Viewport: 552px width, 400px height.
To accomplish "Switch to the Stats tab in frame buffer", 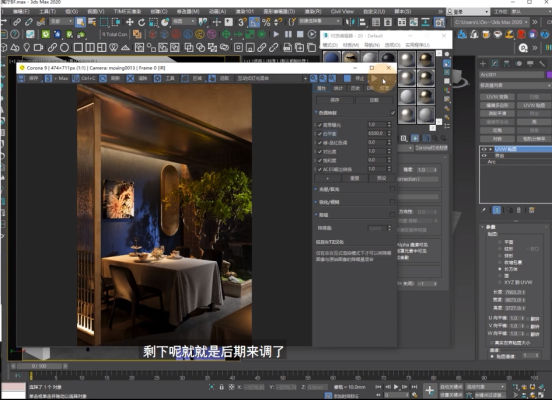I will pos(338,88).
